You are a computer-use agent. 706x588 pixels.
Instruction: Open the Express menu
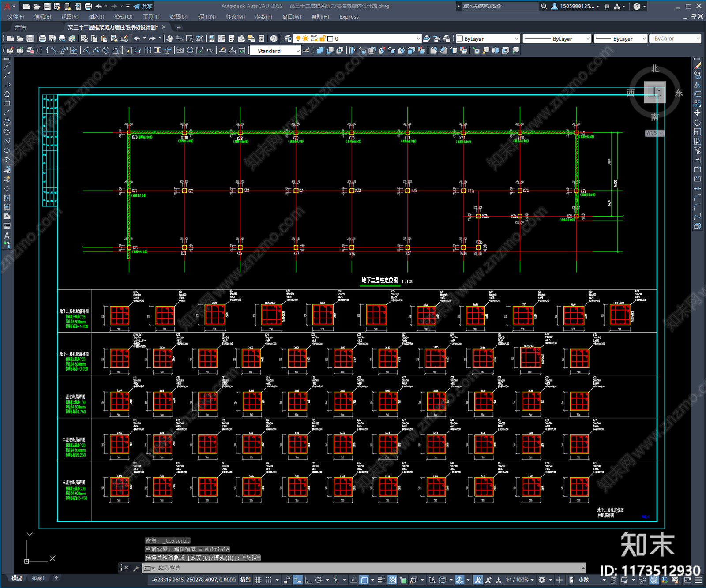point(349,17)
